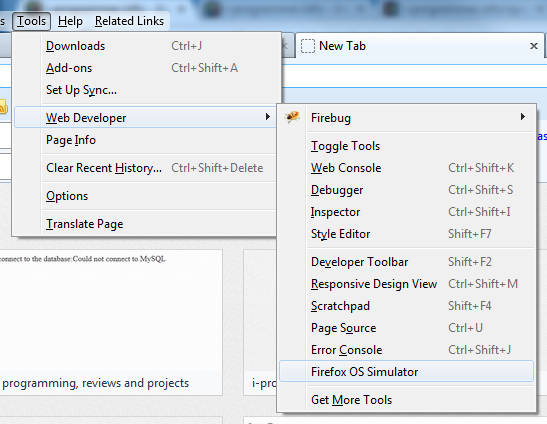Open Add-ons from the Tools menu

(x=146, y=68)
